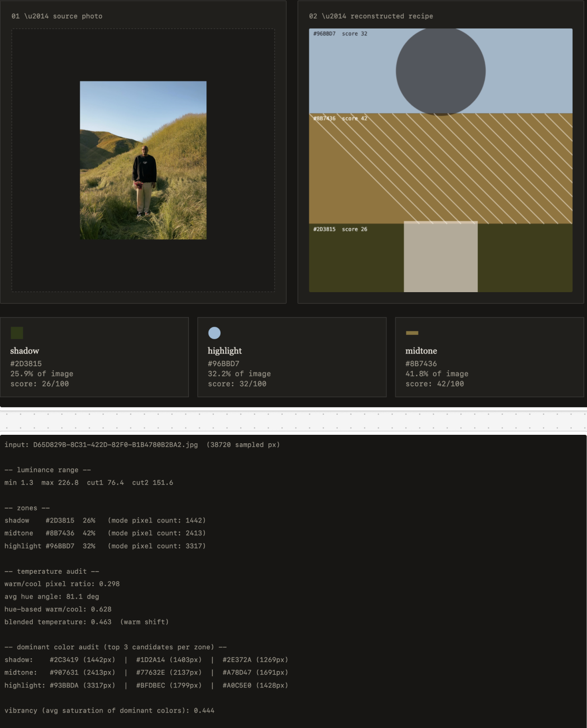Click 'mode pixel count: 3317' text
The image size is (587, 728).
pos(157,546)
